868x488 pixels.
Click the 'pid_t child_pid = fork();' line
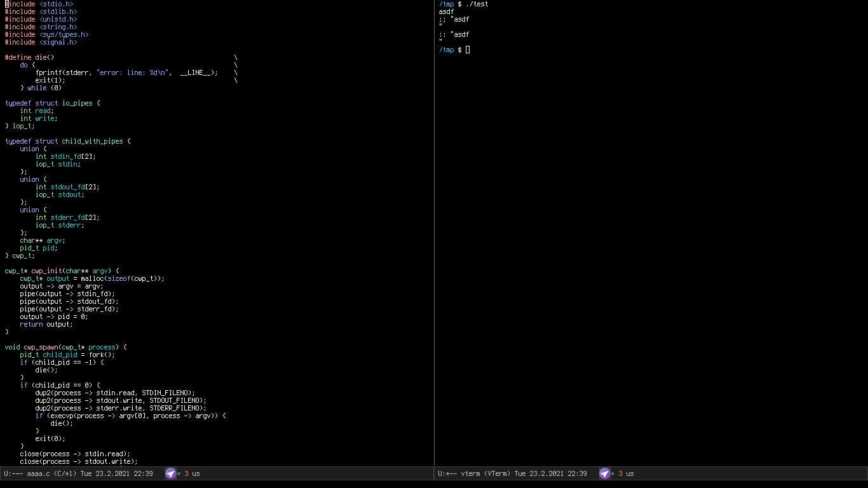(x=67, y=355)
